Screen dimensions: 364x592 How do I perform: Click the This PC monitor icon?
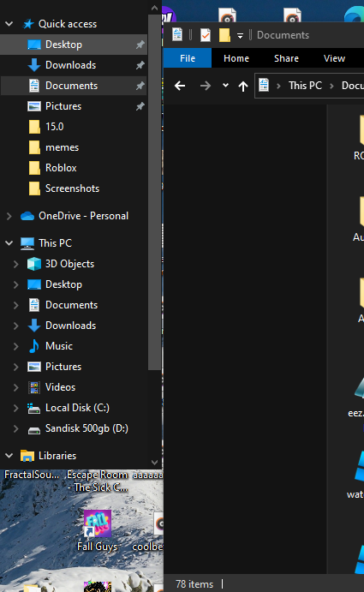point(27,243)
